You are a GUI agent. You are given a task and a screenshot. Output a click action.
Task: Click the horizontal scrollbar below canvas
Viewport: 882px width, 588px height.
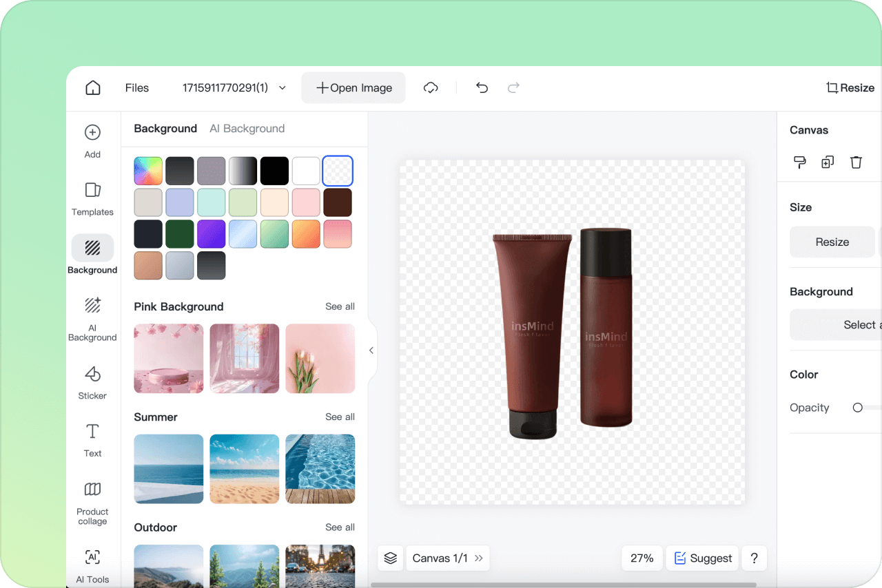tap(564, 585)
